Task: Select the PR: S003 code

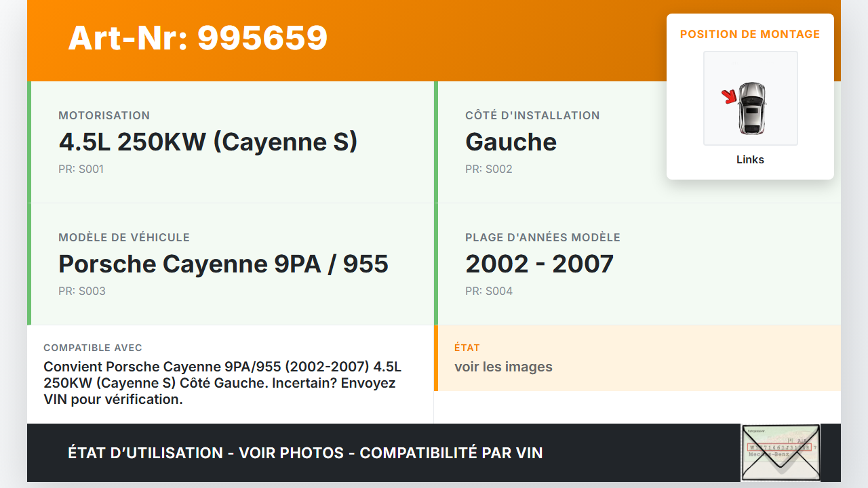Action: [81, 291]
